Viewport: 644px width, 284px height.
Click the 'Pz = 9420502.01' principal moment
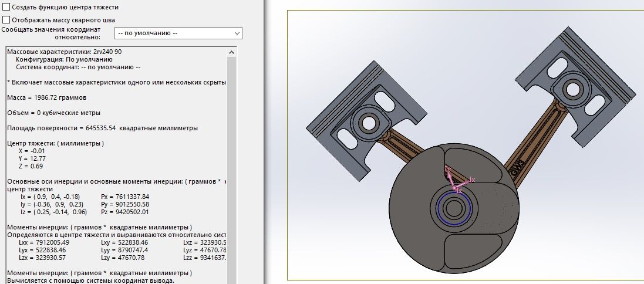click(125, 212)
